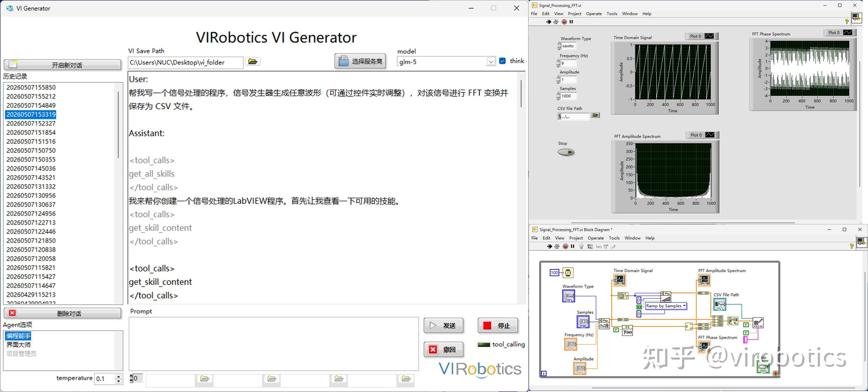Image resolution: width=868 pixels, height=392 pixels.
Task: Browse for CSV File Path on front panel
Action: click(595, 115)
